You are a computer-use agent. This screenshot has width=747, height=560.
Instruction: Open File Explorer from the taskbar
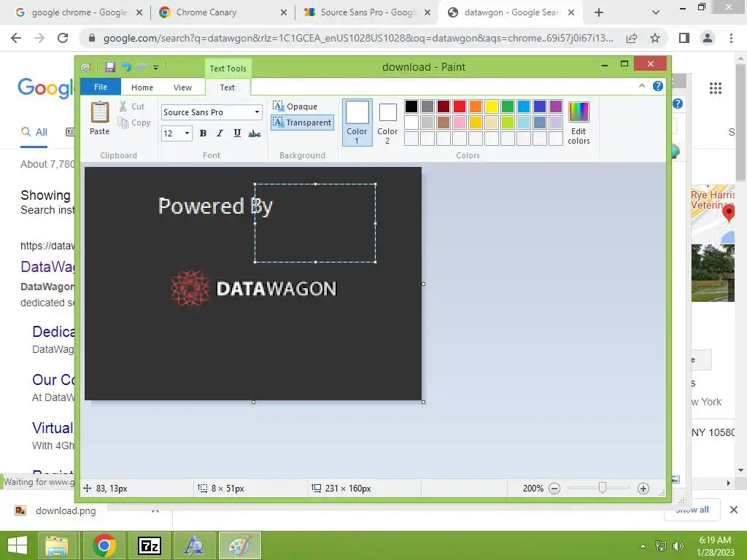pyautogui.click(x=57, y=545)
